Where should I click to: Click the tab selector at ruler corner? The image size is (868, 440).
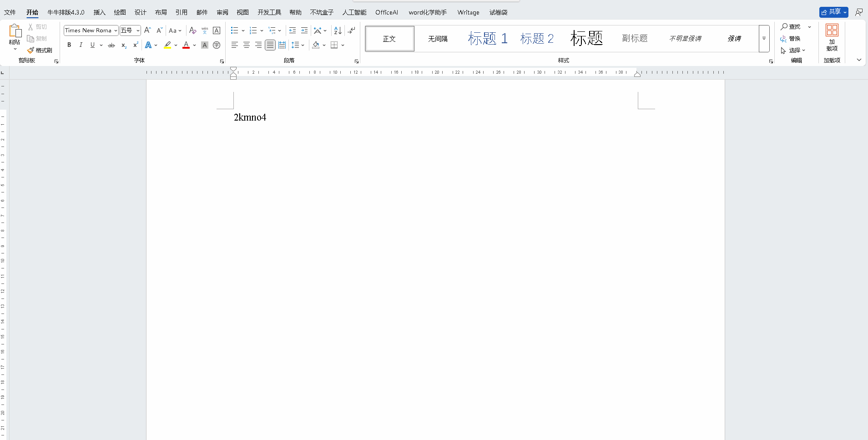click(x=3, y=72)
